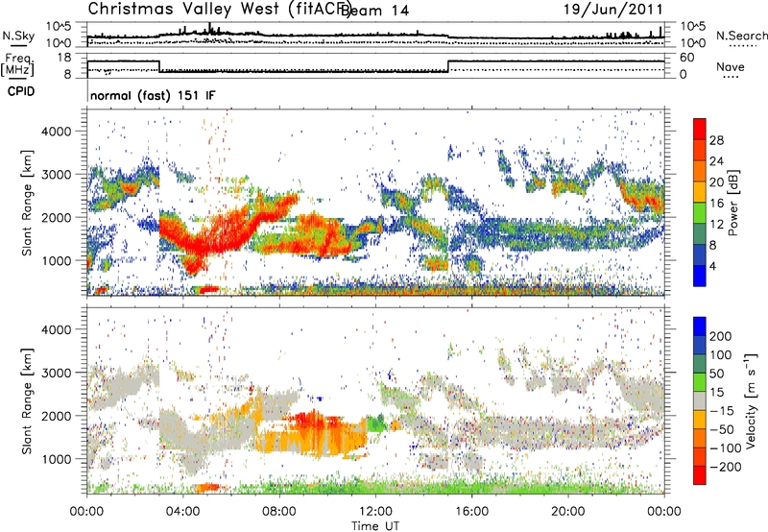Click the date '19/Jun/2011'
This screenshot has height=532, width=768.
(x=613, y=9)
